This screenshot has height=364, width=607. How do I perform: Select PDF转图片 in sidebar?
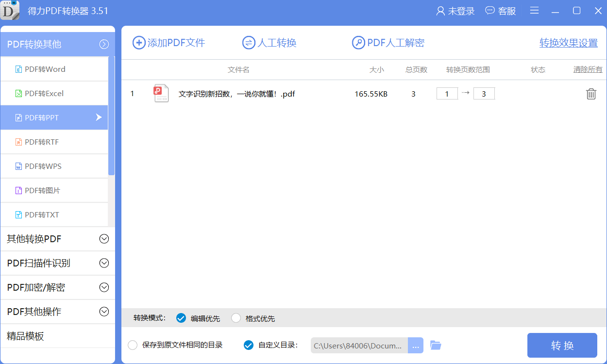(x=54, y=190)
